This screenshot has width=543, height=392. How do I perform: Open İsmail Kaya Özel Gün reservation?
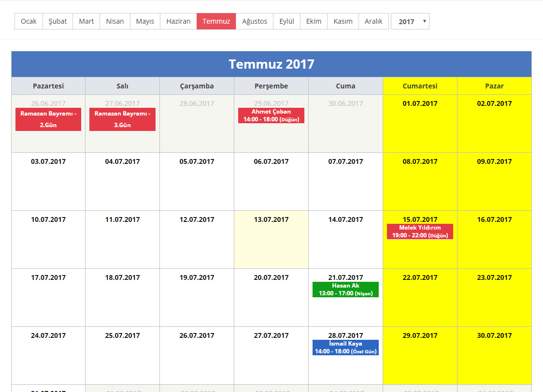coord(345,347)
